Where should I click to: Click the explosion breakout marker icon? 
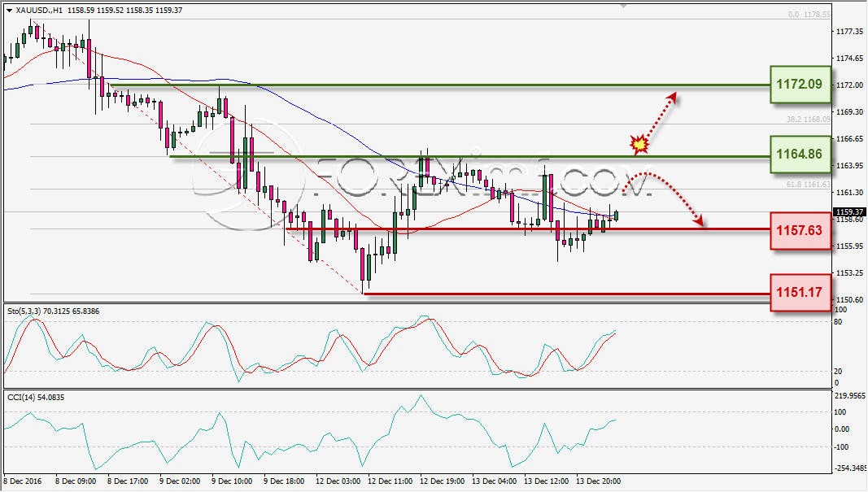[639, 144]
